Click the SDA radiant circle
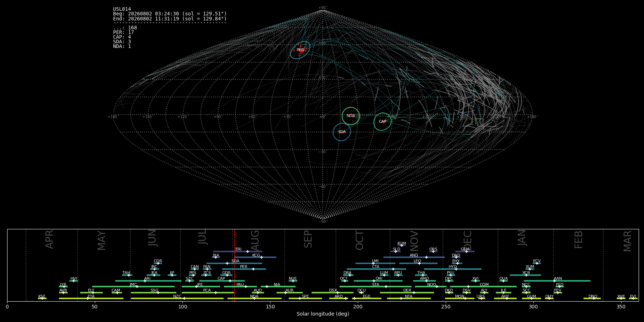This screenshot has width=644, height=322. [342, 132]
